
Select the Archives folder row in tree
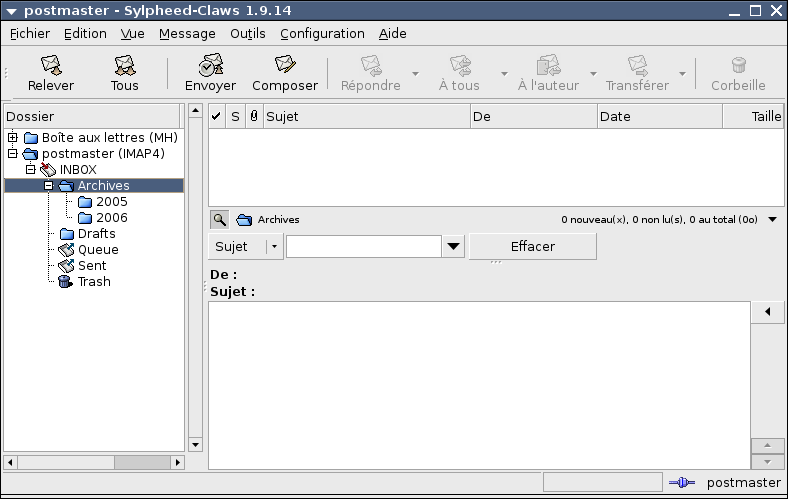[94, 186]
